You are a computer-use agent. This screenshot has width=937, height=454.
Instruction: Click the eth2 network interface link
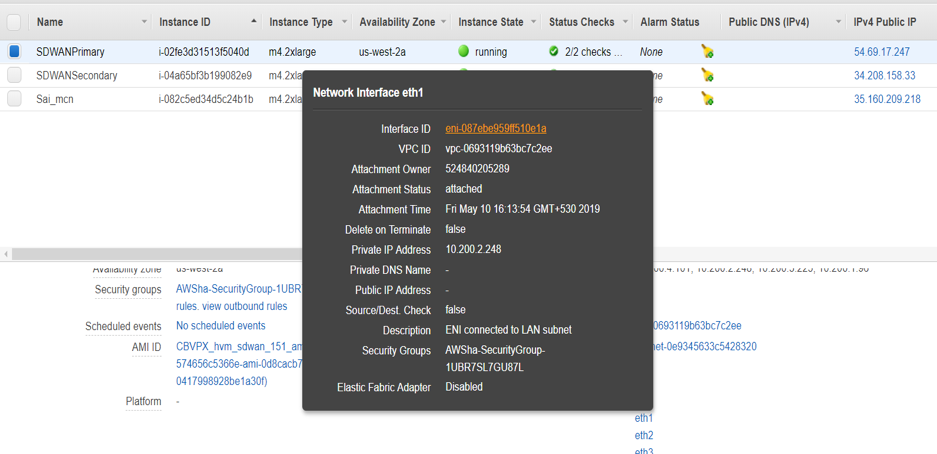point(644,435)
